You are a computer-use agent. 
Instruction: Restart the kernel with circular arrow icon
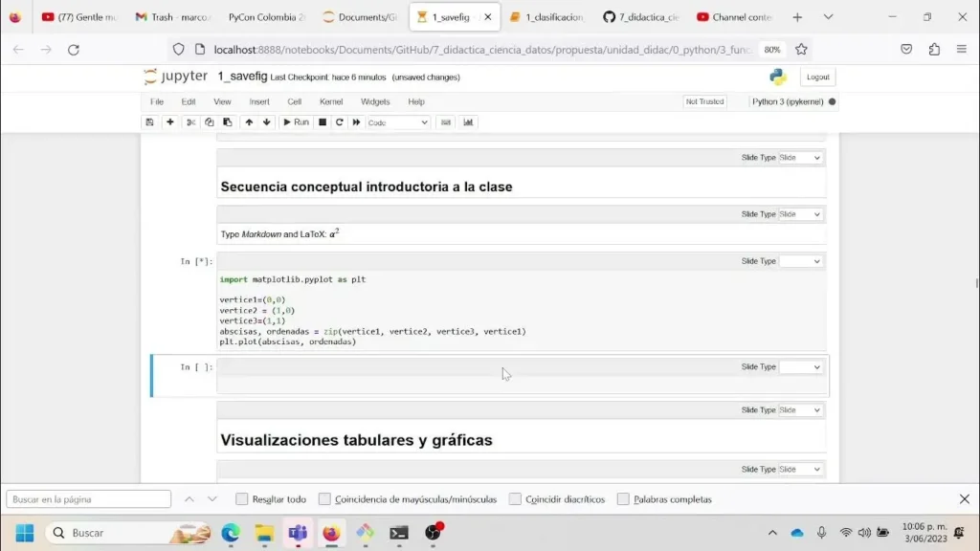click(x=339, y=122)
